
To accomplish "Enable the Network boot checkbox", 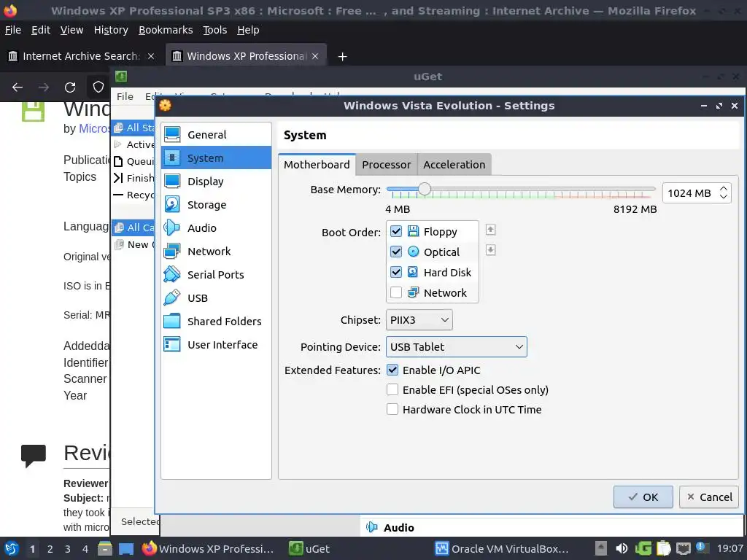I will point(396,292).
